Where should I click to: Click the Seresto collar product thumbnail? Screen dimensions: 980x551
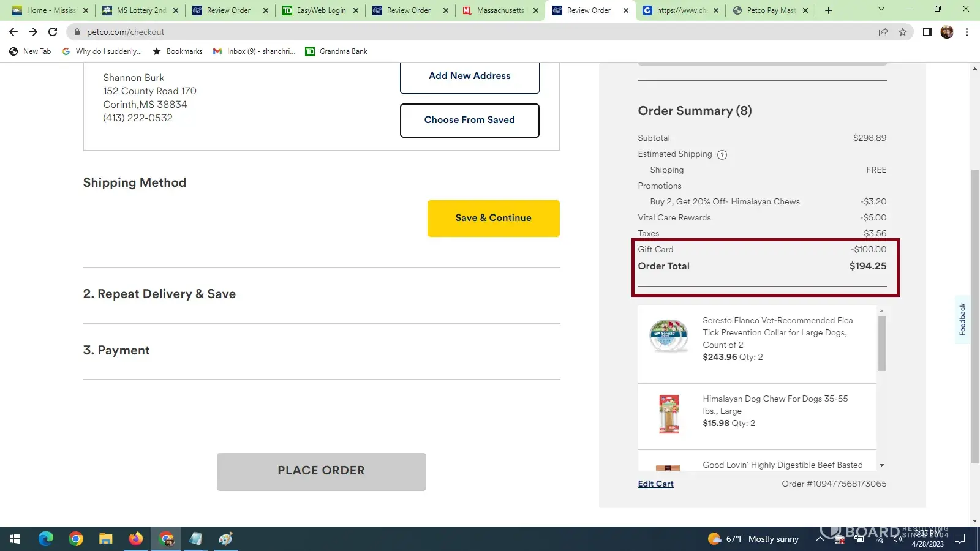pos(669,336)
